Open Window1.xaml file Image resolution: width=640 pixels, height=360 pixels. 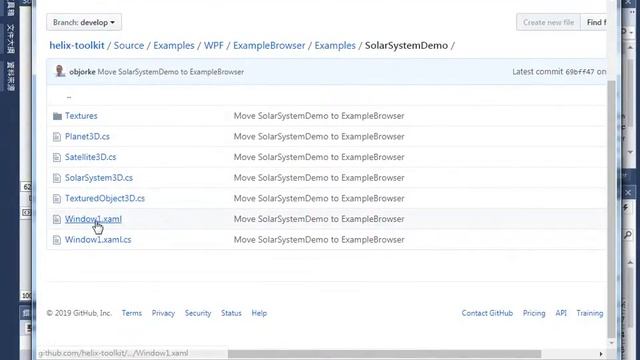93,219
